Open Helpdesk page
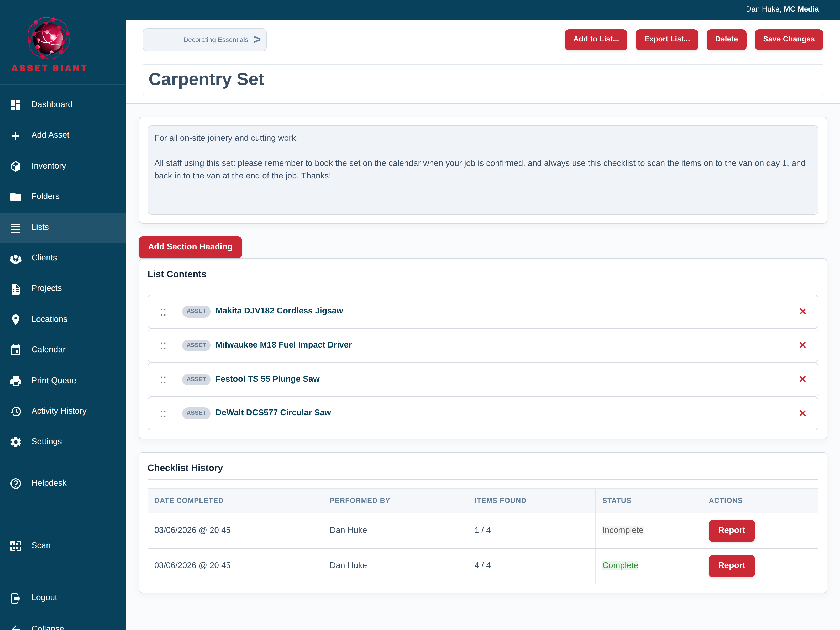The width and height of the screenshot is (840, 630). click(x=63, y=483)
